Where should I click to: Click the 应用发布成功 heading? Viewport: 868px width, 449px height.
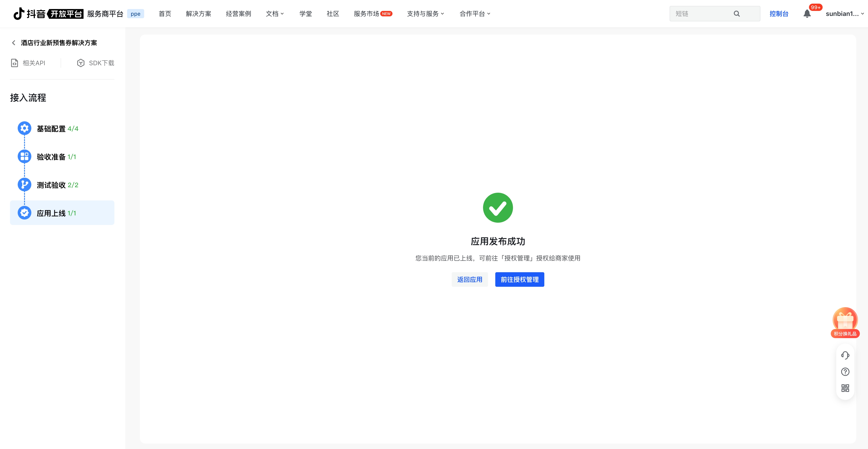click(x=498, y=241)
